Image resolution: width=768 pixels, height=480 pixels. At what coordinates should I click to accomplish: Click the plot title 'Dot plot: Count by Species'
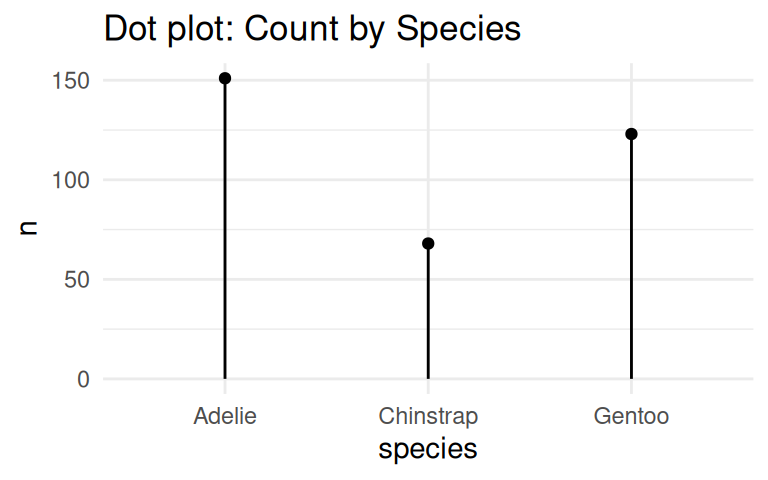coord(312,28)
